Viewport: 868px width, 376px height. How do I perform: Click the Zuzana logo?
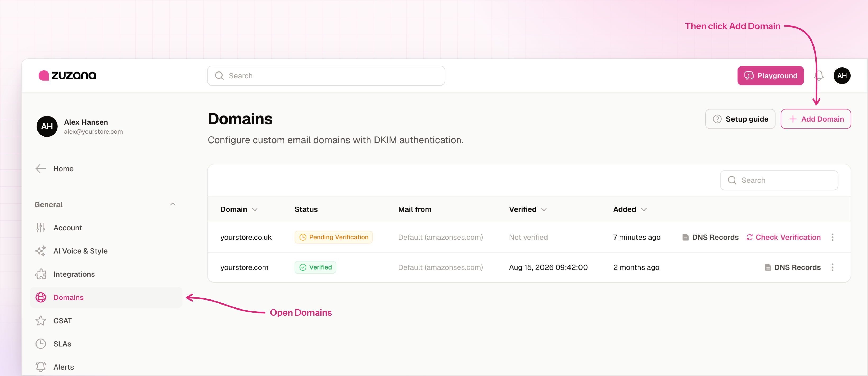click(x=67, y=75)
